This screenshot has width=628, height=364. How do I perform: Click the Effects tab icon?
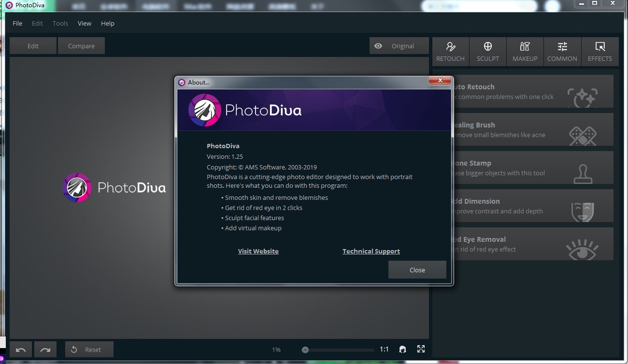pos(600,46)
